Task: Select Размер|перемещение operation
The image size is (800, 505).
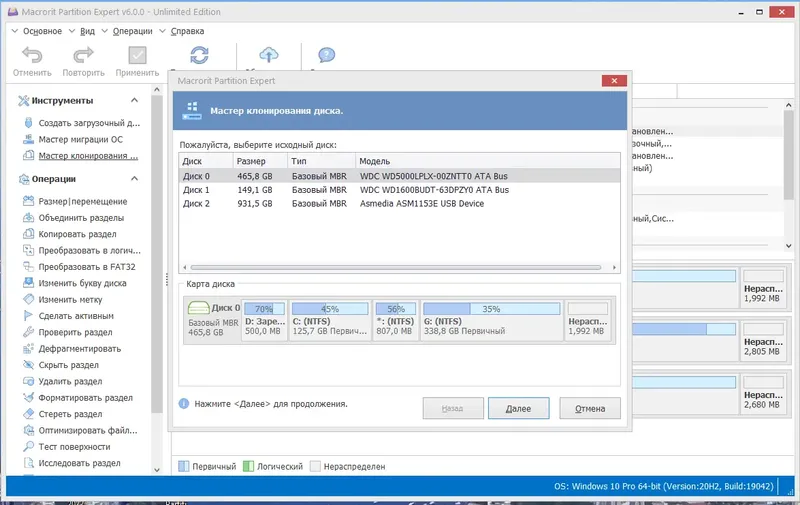Action: coord(83,201)
